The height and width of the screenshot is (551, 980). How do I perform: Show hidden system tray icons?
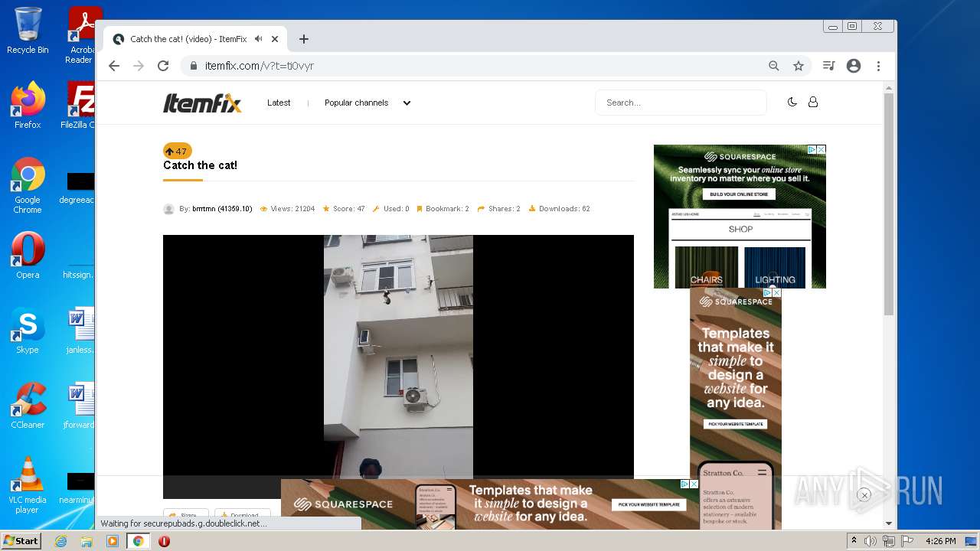pyautogui.click(x=854, y=541)
